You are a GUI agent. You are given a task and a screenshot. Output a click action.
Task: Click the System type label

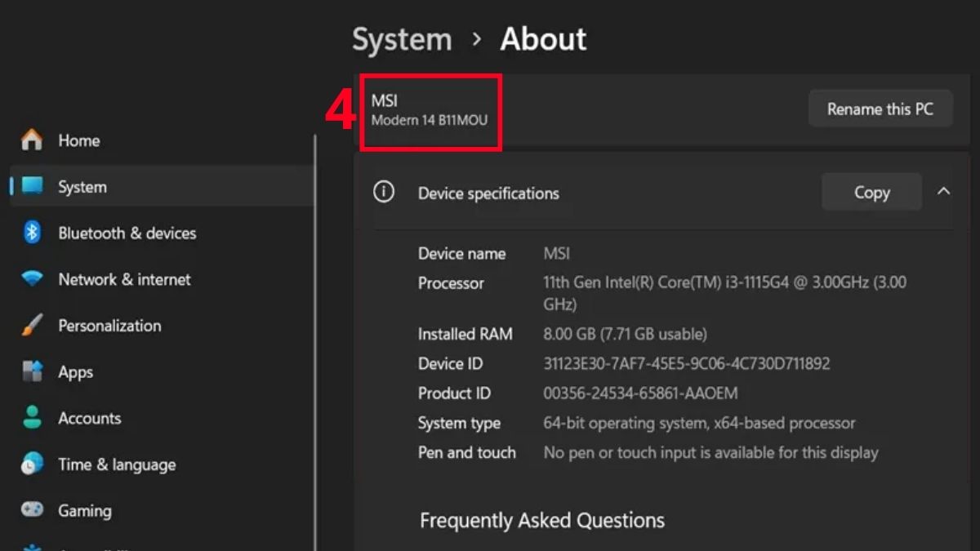(x=459, y=423)
